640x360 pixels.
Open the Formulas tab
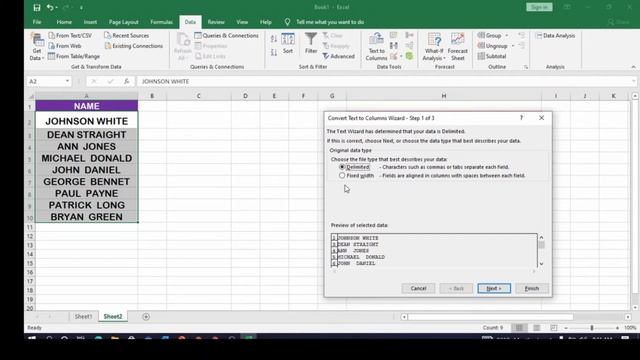tap(161, 22)
